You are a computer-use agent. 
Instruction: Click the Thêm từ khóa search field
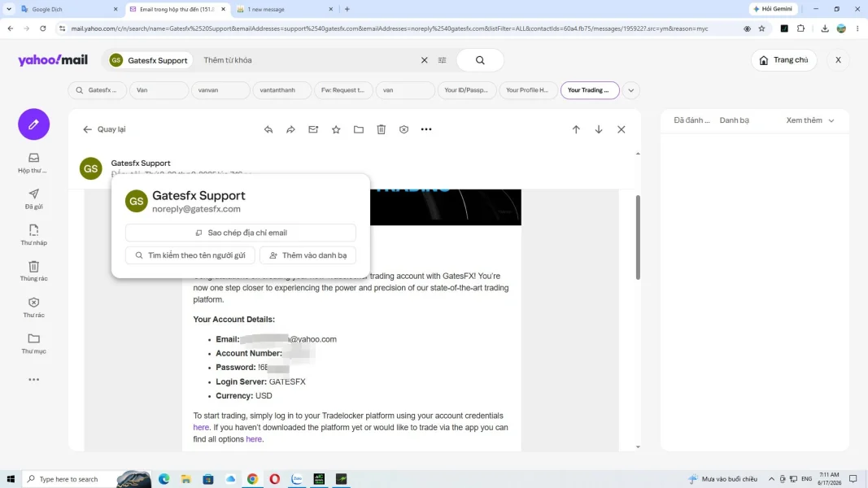tap(308, 60)
